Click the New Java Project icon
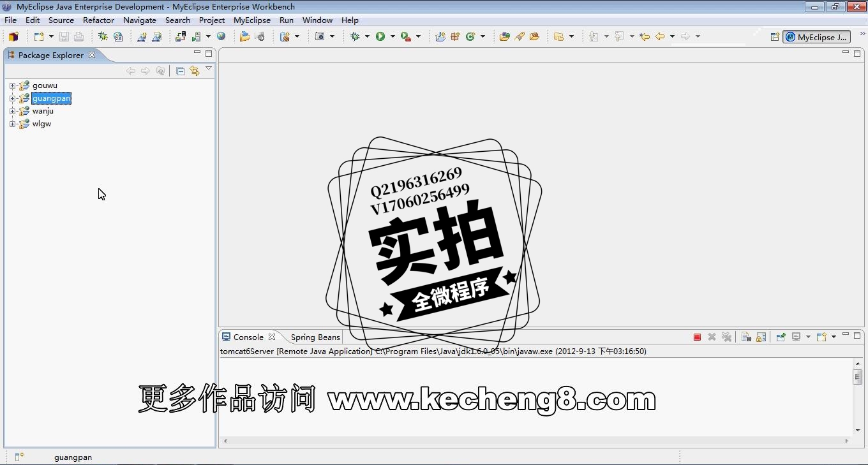 440,36
